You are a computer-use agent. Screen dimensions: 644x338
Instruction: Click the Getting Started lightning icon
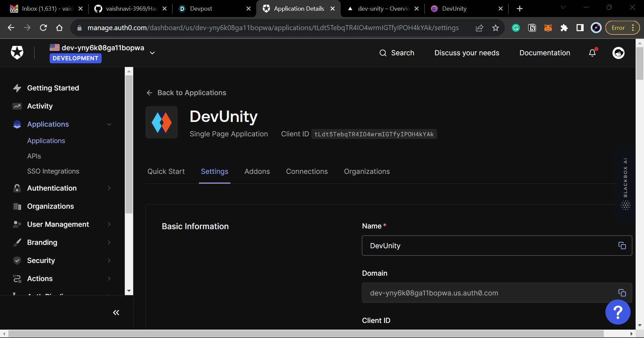(x=17, y=88)
